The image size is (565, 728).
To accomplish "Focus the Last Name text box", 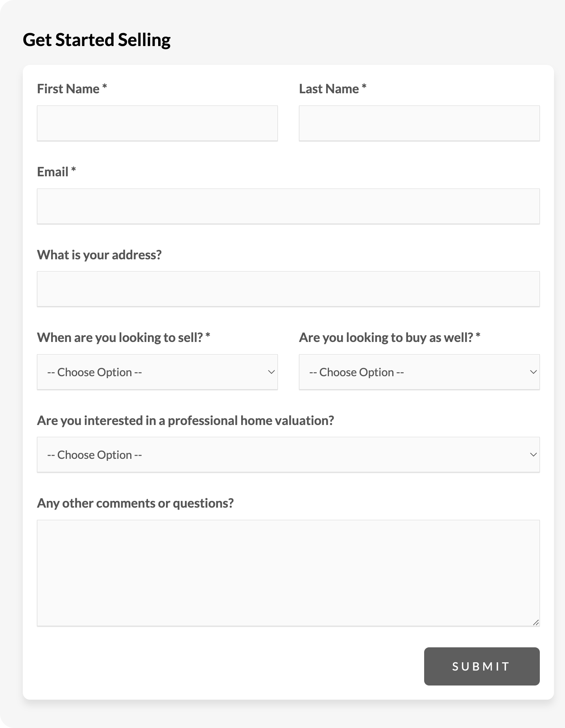I will click(419, 123).
